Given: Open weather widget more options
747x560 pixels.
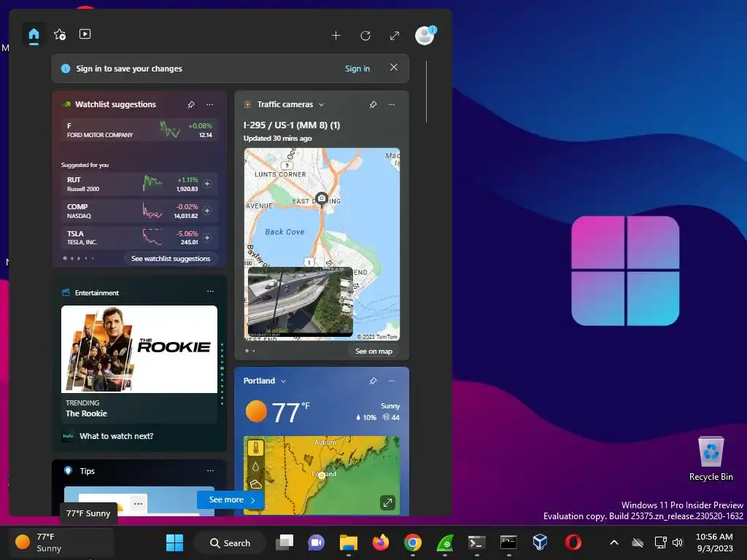Looking at the screenshot, I should (x=392, y=381).
